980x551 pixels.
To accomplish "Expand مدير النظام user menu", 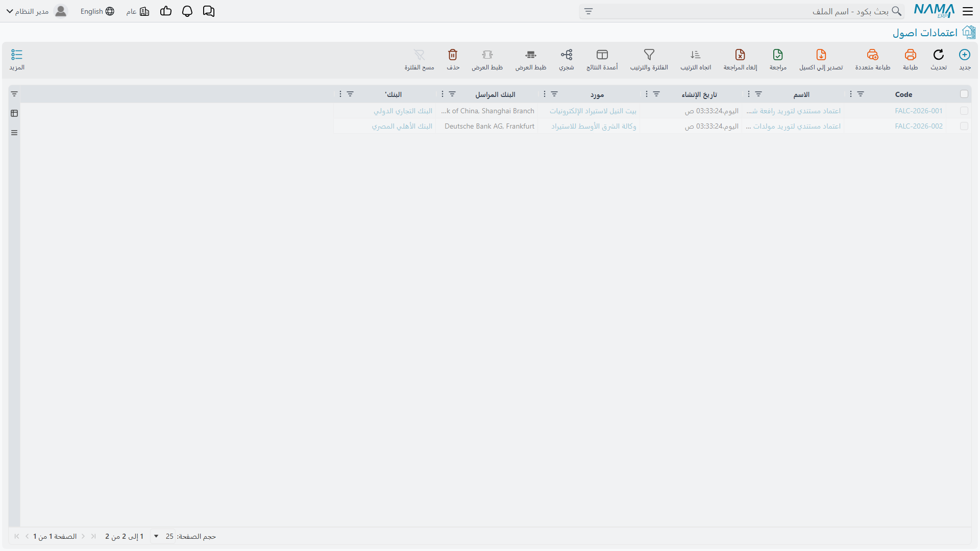I will point(37,11).
